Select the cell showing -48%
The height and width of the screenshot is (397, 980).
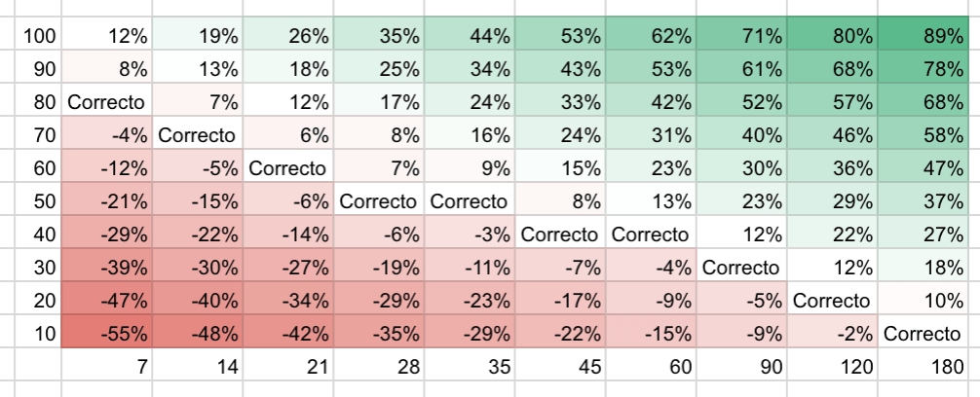coord(198,333)
